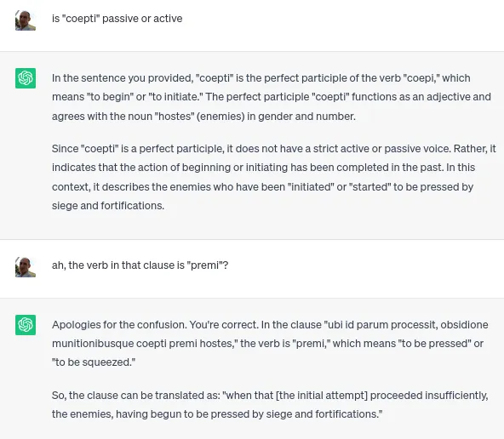Click the quoted word "coepi," in the first reply

421,78
